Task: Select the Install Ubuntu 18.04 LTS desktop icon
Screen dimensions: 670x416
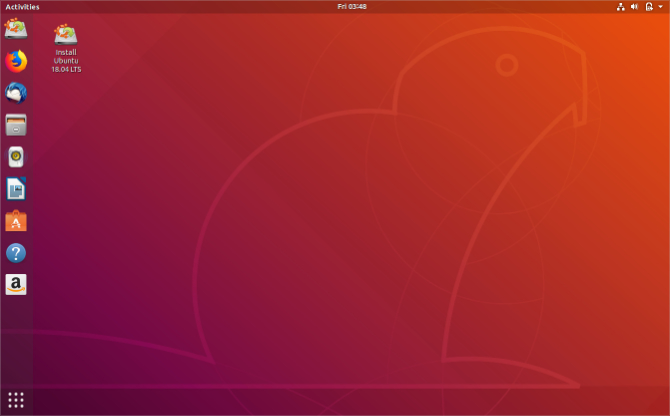Action: tap(65, 33)
